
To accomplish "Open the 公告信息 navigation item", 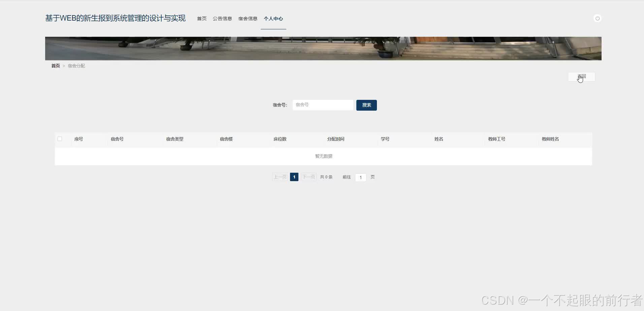I will click(222, 19).
